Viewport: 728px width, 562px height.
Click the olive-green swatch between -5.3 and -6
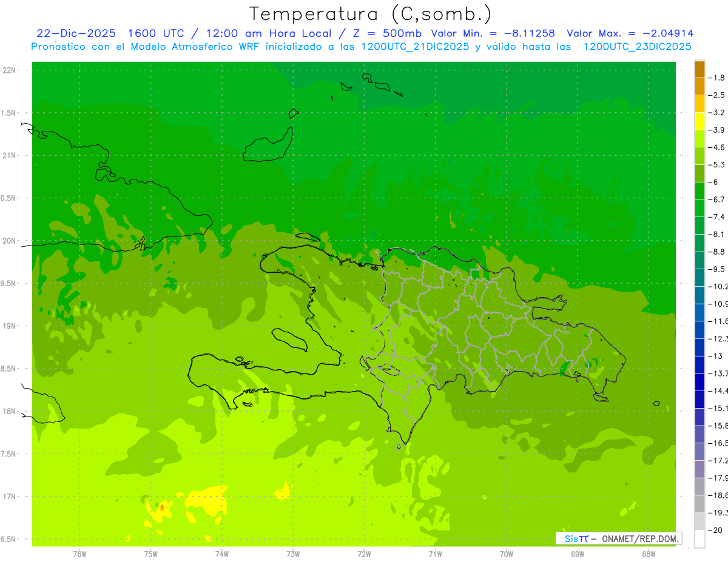[x=699, y=173]
